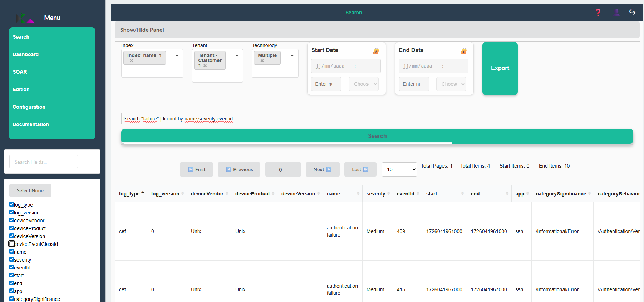Click the Search Fields input box
The width and height of the screenshot is (644, 302).
(x=44, y=162)
